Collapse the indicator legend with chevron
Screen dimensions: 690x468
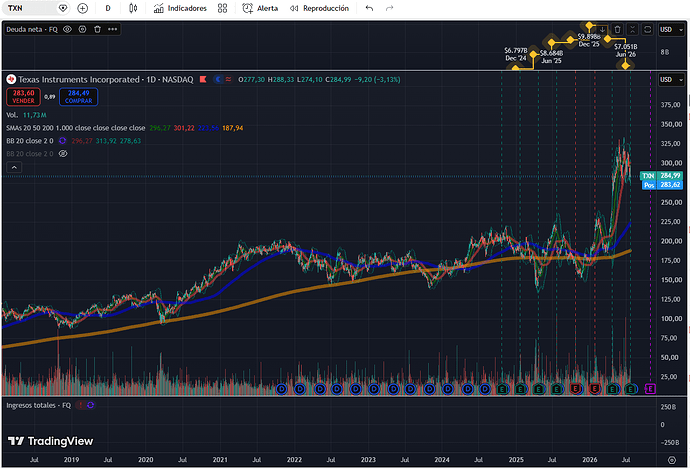(x=14, y=168)
